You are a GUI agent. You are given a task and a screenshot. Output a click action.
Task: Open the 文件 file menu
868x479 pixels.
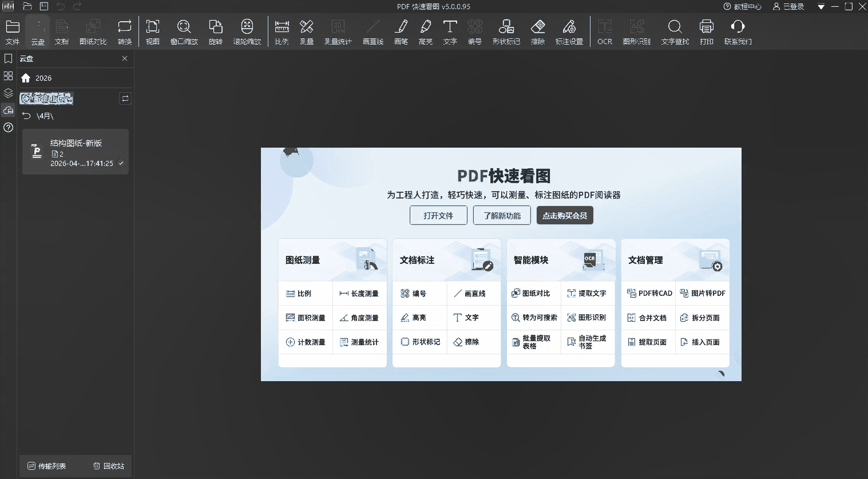pos(13,32)
